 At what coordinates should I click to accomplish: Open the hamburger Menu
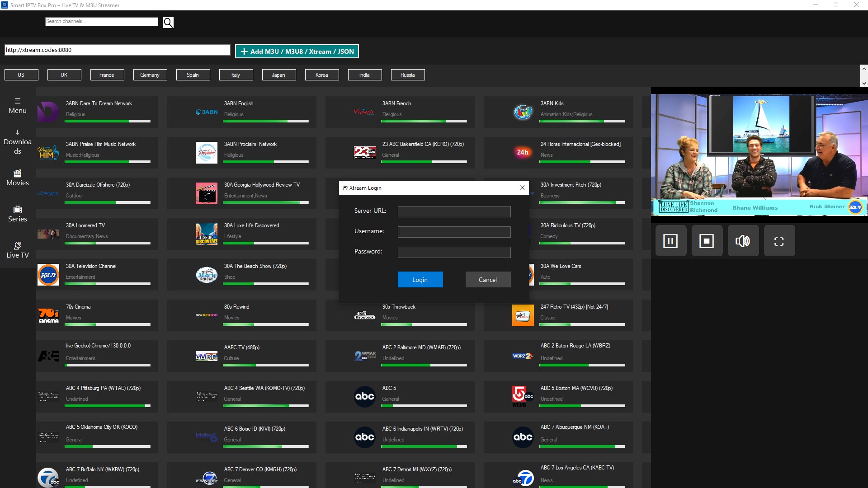coord(18,106)
